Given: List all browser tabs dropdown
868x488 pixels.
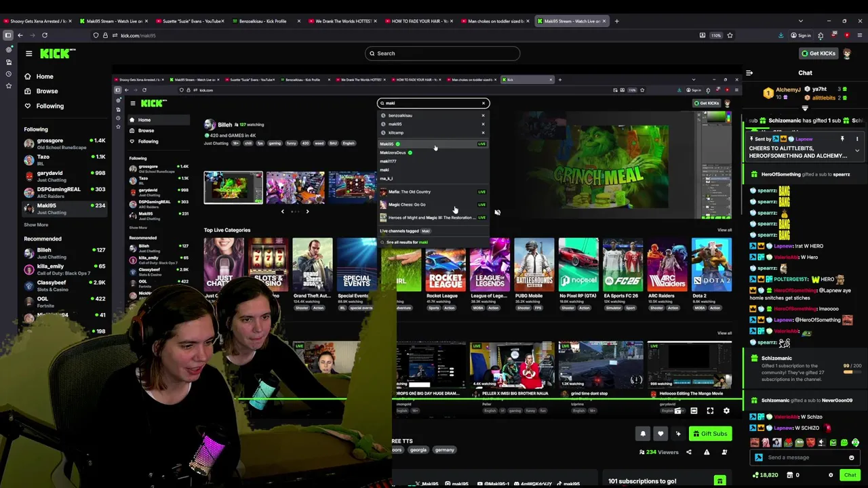Looking at the screenshot, I should 800,21.
